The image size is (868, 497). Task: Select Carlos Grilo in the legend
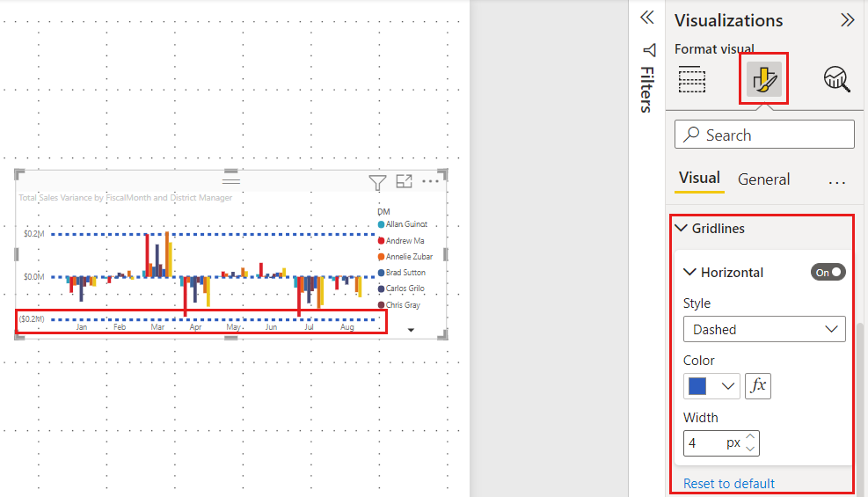pyautogui.click(x=401, y=289)
